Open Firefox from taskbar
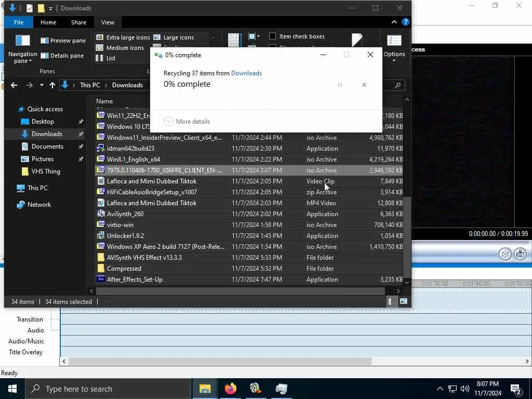The height and width of the screenshot is (399, 532). coord(230,389)
